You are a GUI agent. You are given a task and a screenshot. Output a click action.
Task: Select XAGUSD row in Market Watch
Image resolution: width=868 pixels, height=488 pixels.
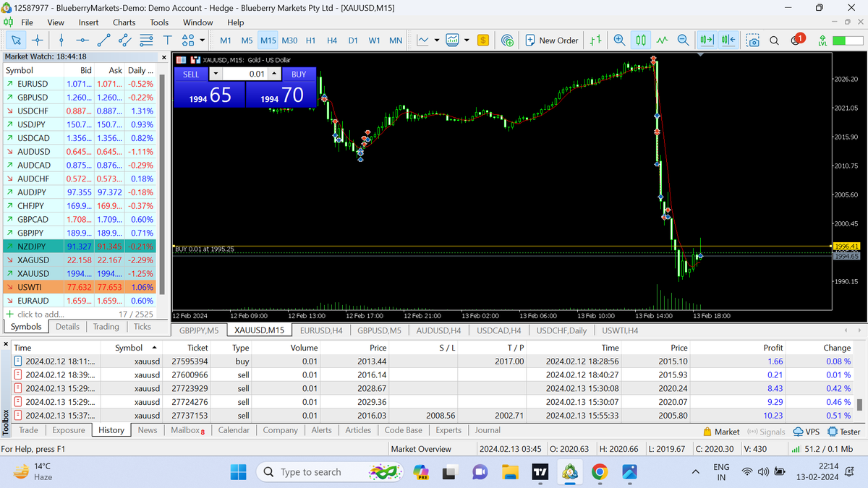79,260
